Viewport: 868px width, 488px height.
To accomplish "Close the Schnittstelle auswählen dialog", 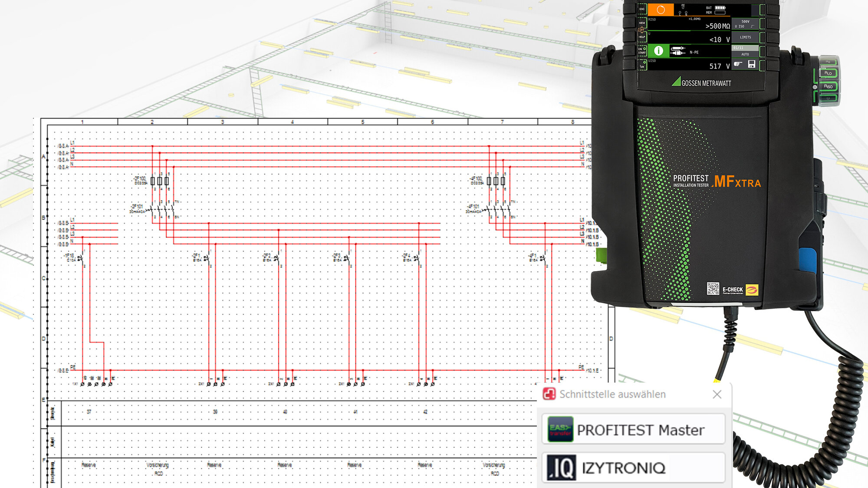I will tap(717, 394).
